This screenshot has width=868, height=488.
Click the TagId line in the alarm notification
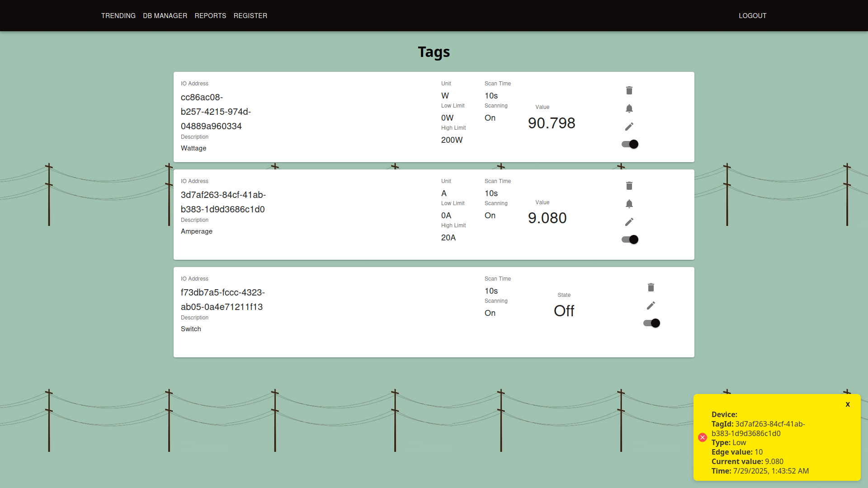tap(758, 429)
